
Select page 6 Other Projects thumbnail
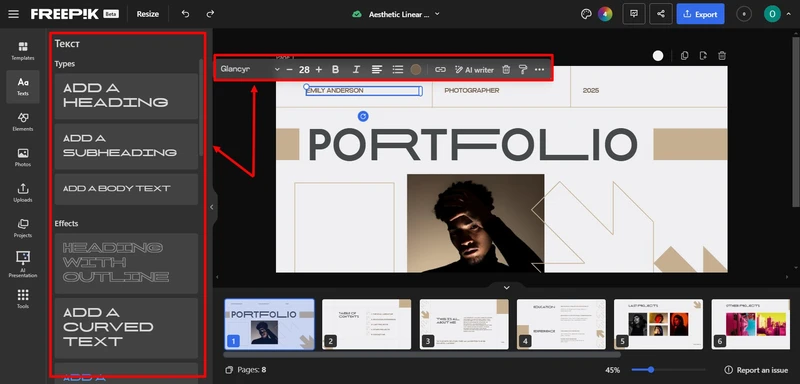tap(751, 324)
